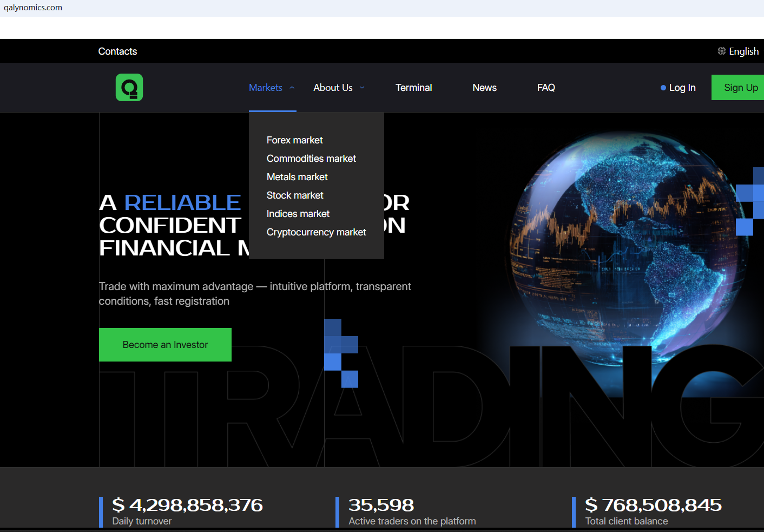
Task: Click the blue RELIABLE headline word
Action: 182,202
